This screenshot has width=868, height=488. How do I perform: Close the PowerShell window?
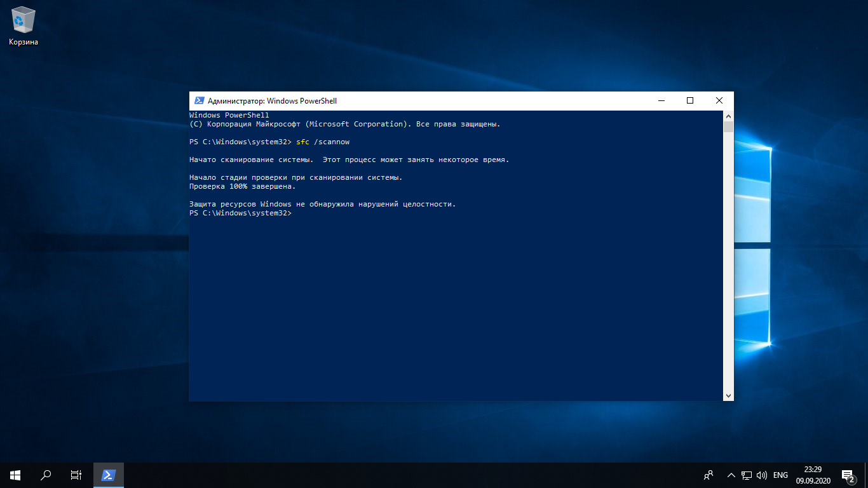coord(719,100)
